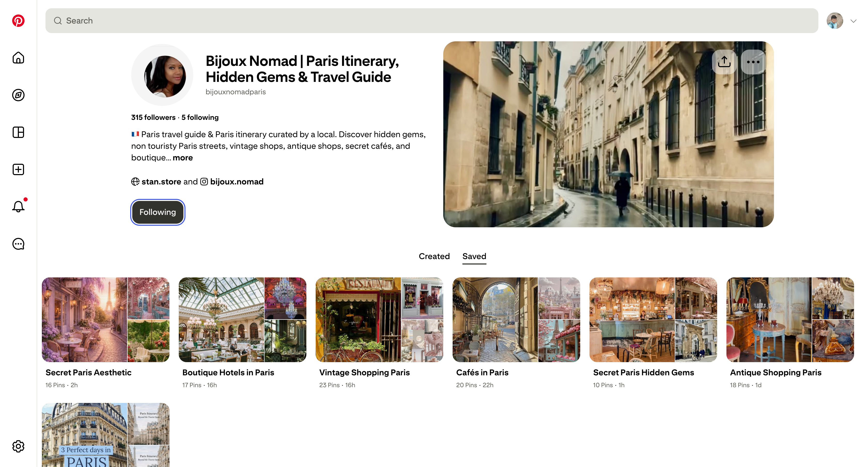Open notifications bell icon

pyautogui.click(x=18, y=206)
